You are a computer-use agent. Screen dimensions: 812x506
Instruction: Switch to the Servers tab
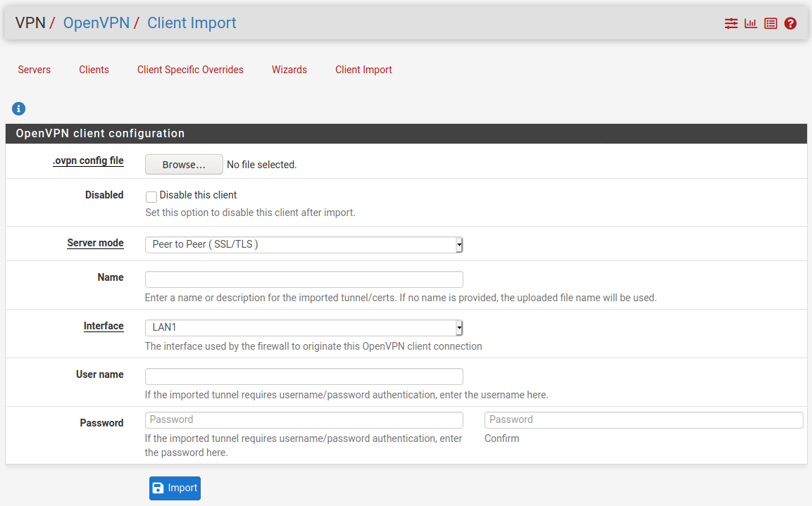pyautogui.click(x=35, y=70)
